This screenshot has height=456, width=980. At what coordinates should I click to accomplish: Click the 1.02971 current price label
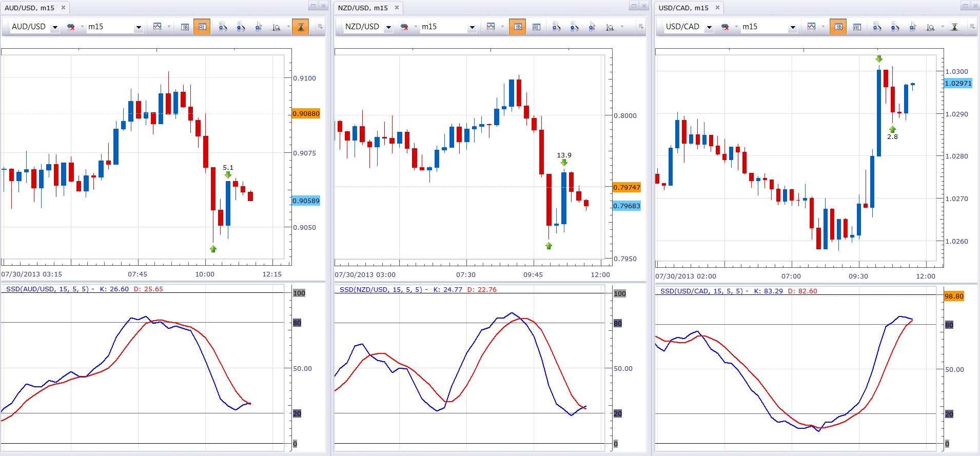tap(958, 83)
